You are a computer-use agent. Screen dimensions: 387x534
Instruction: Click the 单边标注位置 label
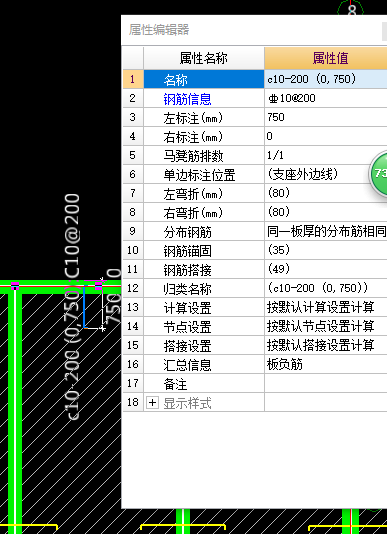[x=199, y=175]
